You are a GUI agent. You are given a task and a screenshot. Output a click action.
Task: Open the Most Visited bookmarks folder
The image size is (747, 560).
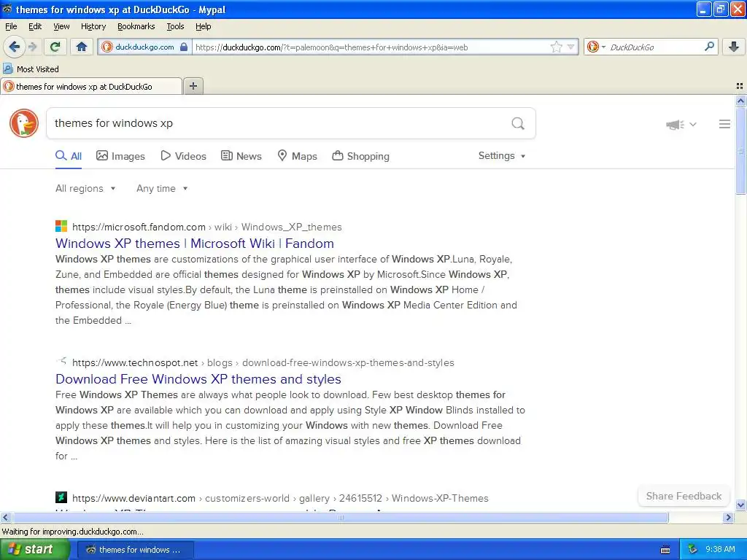point(31,69)
